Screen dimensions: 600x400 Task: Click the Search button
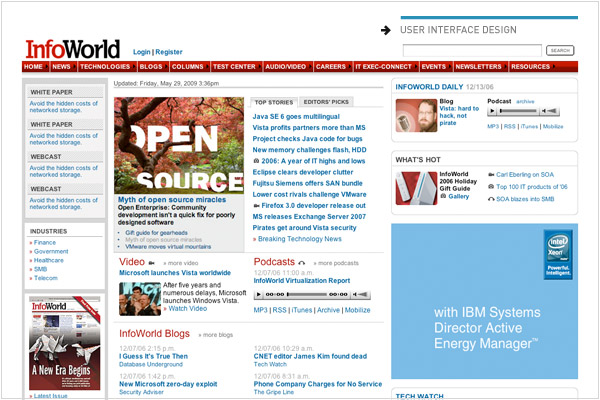[560, 50]
